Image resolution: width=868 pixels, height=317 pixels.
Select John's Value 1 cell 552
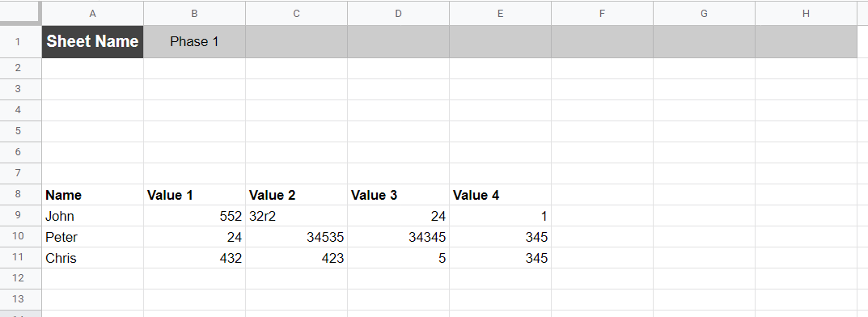[x=194, y=216]
